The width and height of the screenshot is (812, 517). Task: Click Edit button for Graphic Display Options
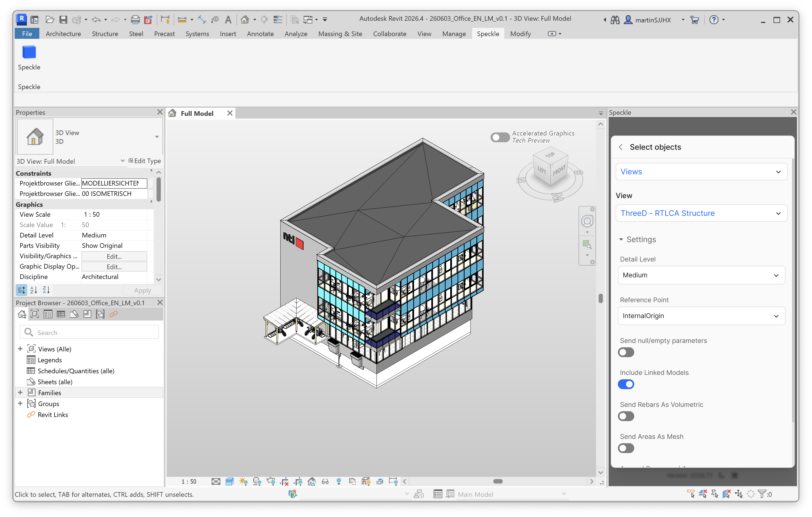tap(114, 267)
